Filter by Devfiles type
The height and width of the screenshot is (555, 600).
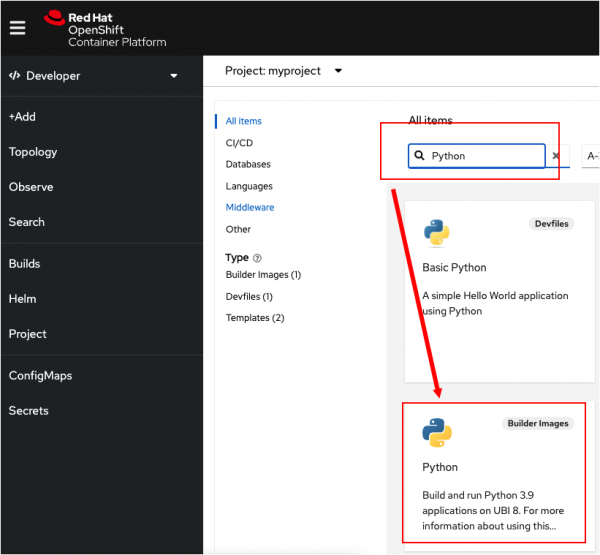point(249,297)
